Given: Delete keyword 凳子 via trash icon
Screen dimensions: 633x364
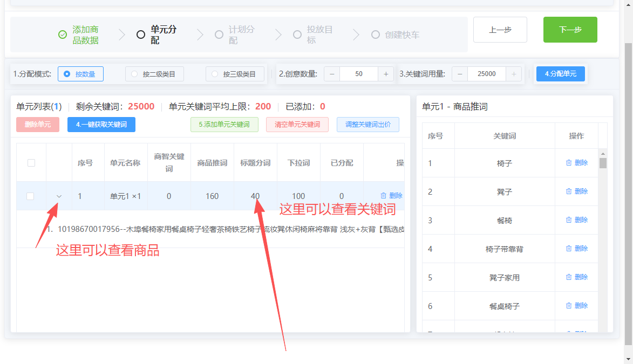Looking at the screenshot, I should [569, 191].
